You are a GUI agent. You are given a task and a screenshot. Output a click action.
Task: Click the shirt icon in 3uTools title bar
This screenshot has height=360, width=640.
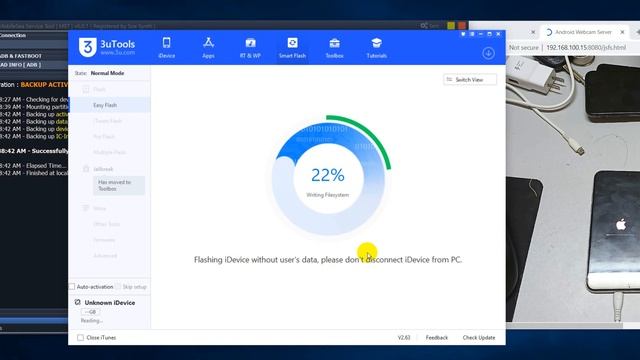(x=463, y=34)
